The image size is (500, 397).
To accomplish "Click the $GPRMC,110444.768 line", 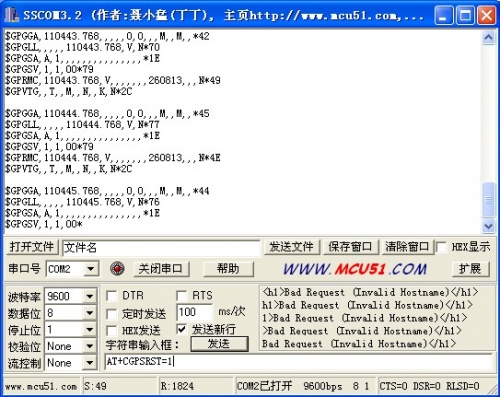I will [x=112, y=158].
